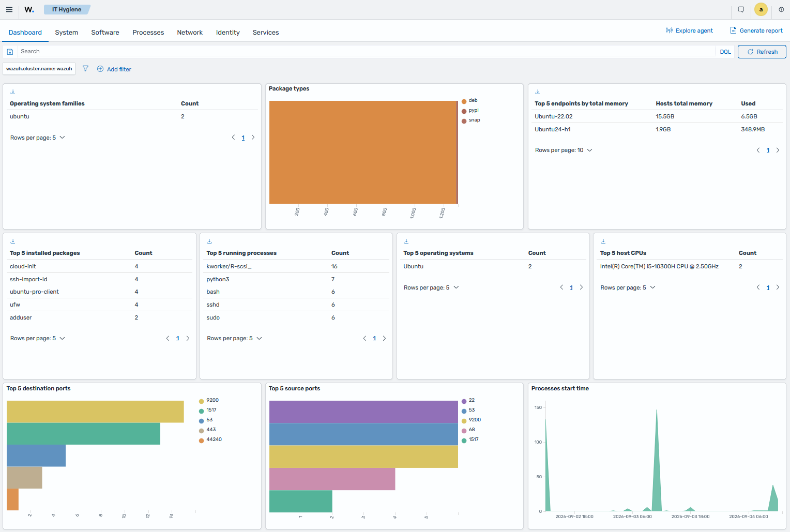Next page arrow in operating systems table

coord(581,287)
